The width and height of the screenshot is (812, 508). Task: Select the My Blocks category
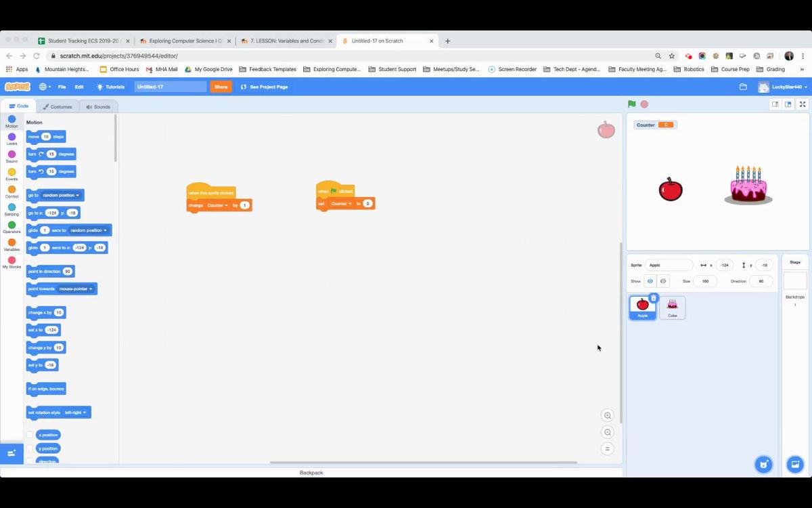12,263
